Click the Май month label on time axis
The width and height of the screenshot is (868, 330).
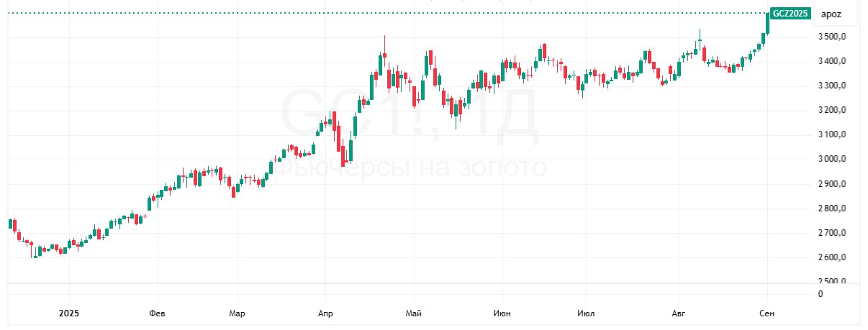(413, 313)
